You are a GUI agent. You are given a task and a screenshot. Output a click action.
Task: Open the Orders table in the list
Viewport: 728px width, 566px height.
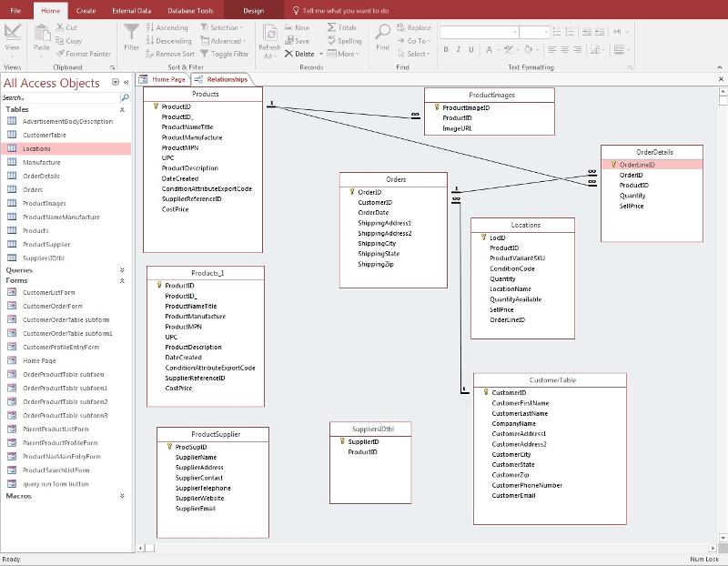pos(33,189)
